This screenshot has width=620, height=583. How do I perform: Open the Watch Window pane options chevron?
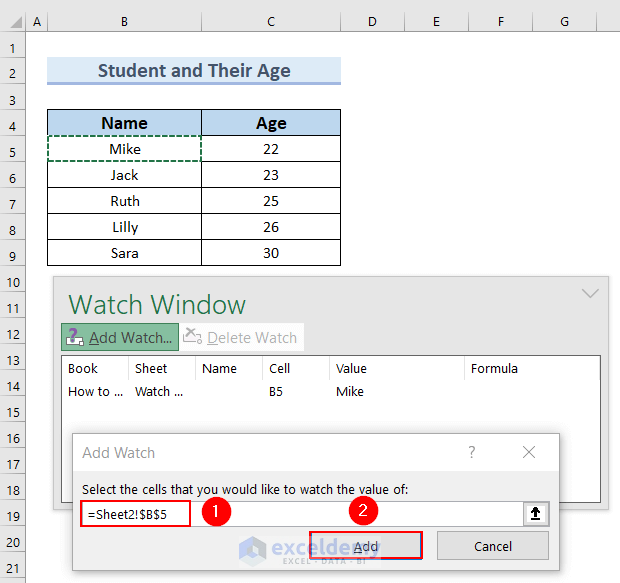(x=590, y=293)
